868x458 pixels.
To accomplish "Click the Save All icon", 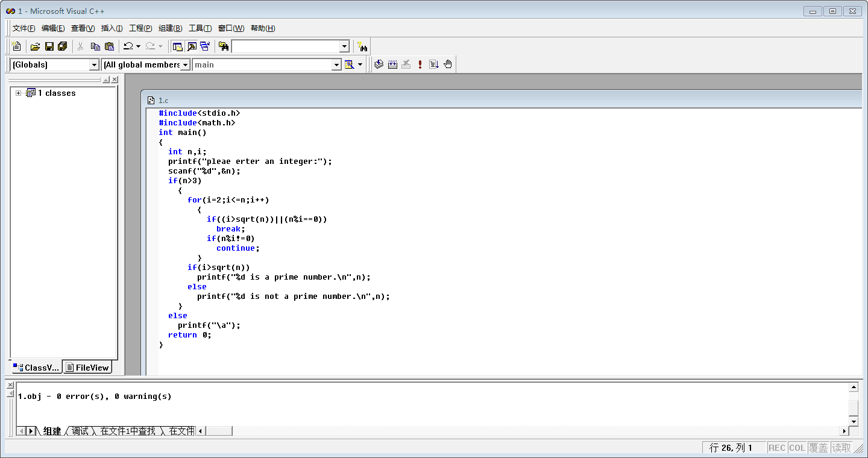I will [x=63, y=46].
